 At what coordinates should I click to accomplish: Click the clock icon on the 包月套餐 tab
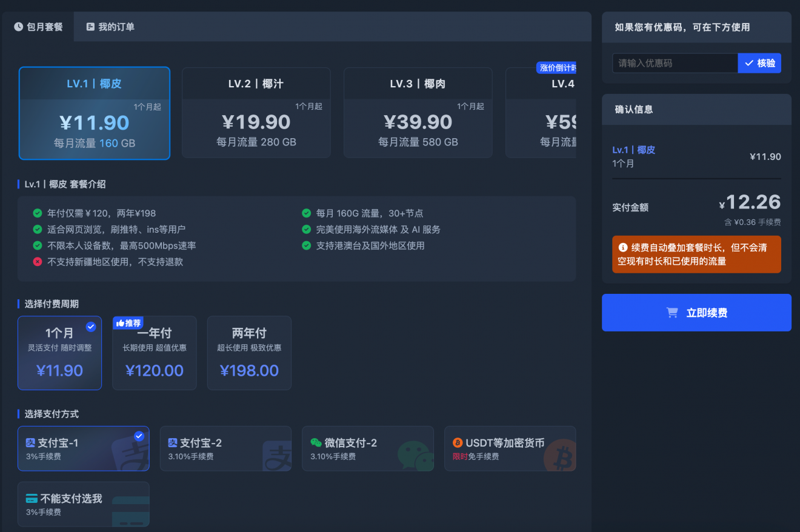click(18, 27)
